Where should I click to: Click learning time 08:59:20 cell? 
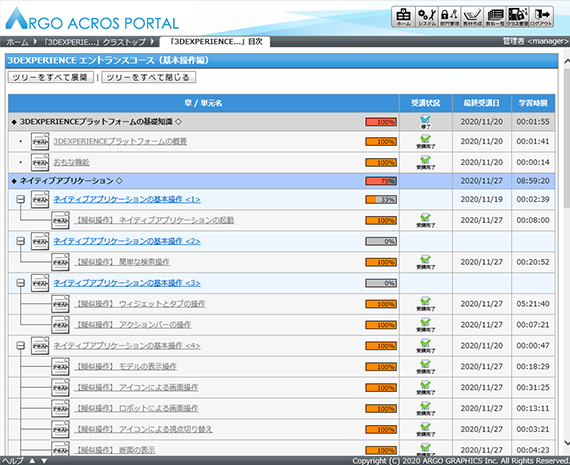[533, 181]
